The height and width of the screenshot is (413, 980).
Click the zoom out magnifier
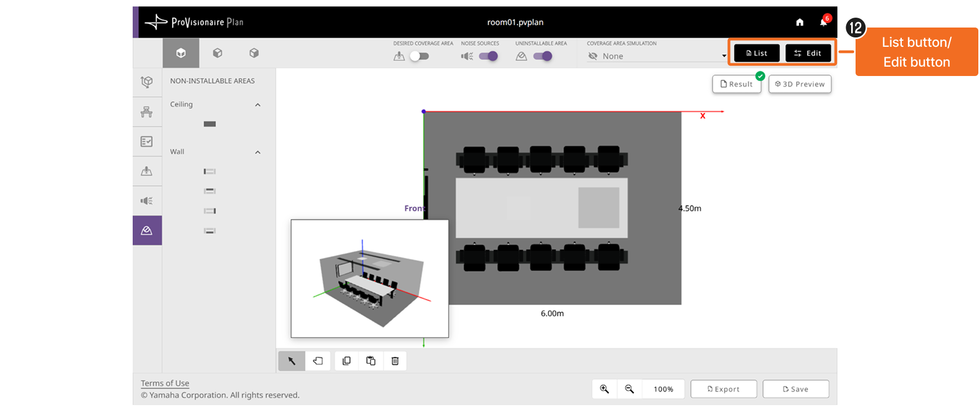(x=629, y=389)
